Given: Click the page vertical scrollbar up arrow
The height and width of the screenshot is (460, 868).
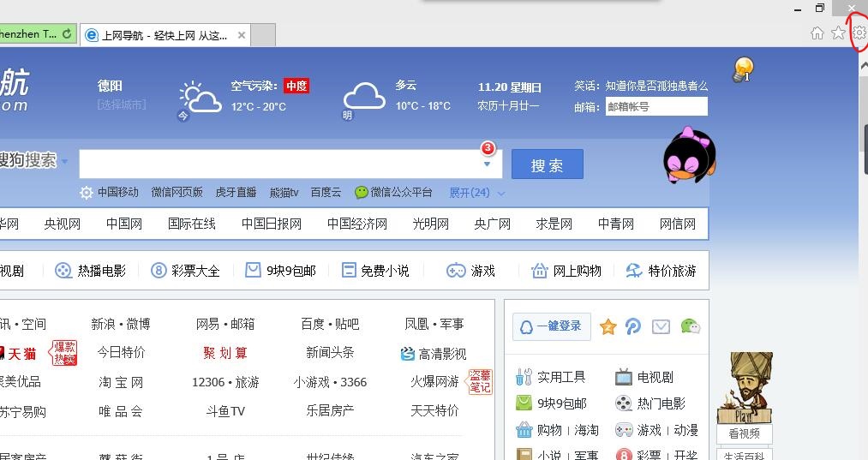Looking at the screenshot, I should click(864, 65).
